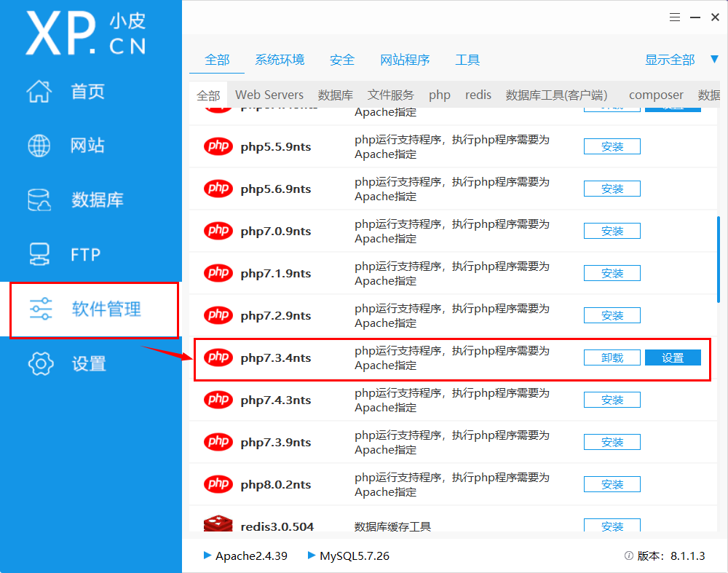Open the hamburger menu in the title bar
The height and width of the screenshot is (573, 728).
[675, 17]
